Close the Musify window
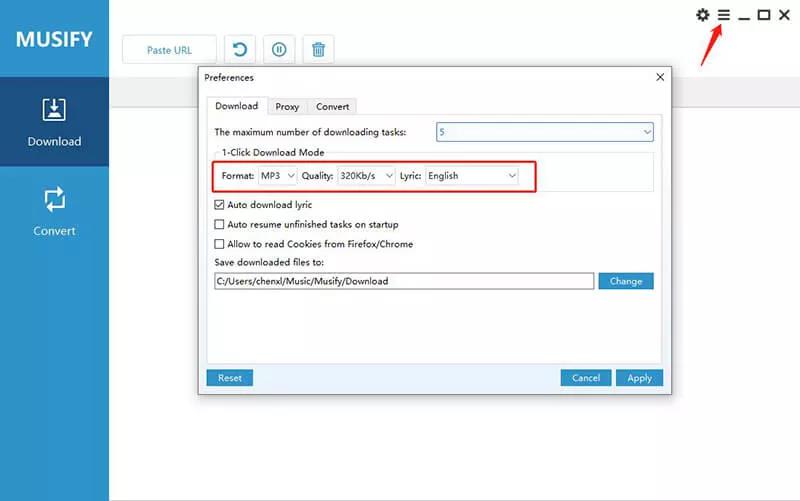 (784, 15)
